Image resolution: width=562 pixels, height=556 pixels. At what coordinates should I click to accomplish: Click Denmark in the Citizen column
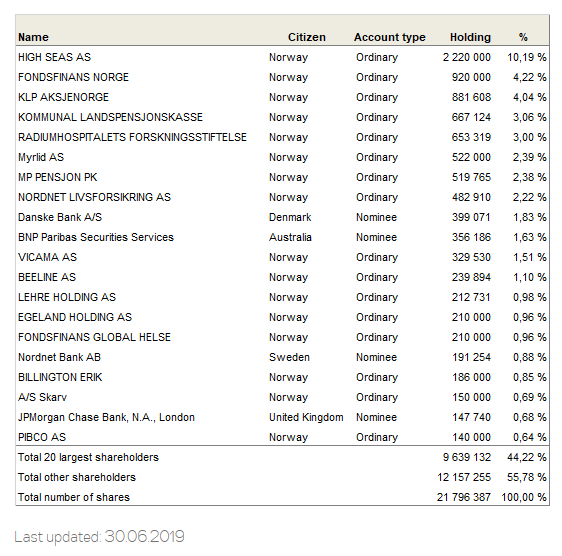click(x=290, y=217)
